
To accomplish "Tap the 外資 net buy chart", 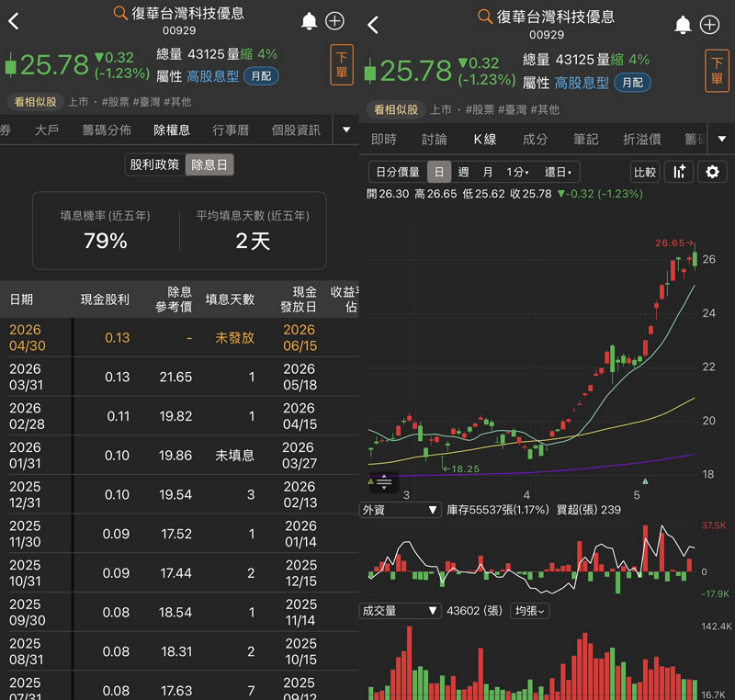I will pyautogui.click(x=532, y=559).
